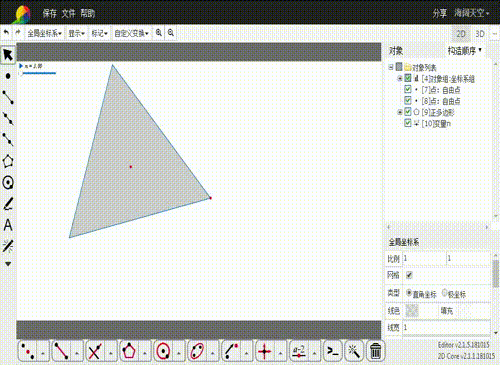The width and height of the screenshot is (500, 365).
Task: Toggle the 网格 grid checkbox
Action: (409, 275)
